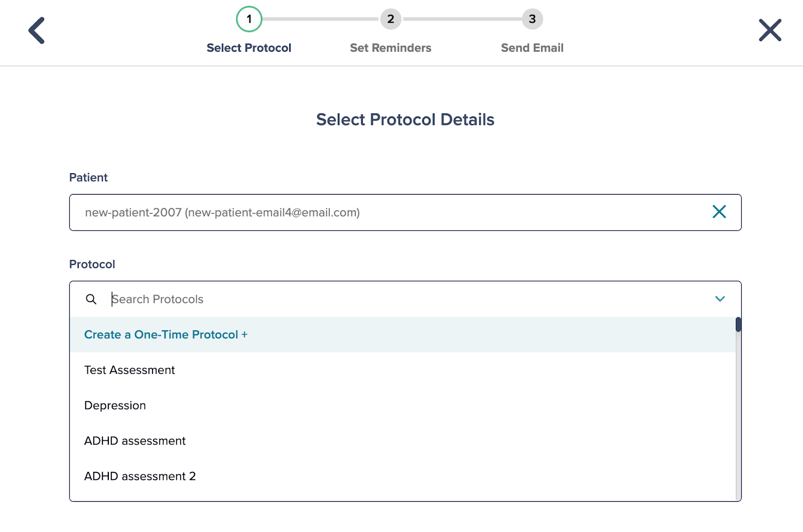Collapse the Protocol dropdown chevron

720,299
